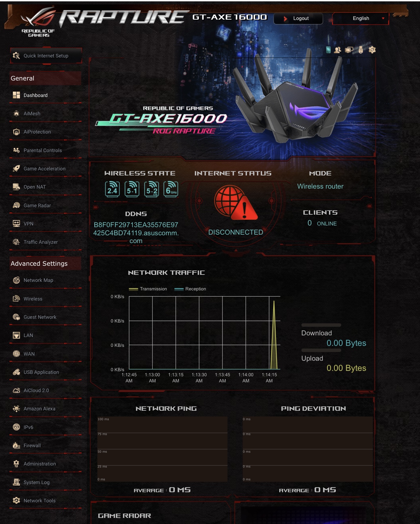Open Quick Internet Setup
Screen dimensions: 420x524
(46, 55)
